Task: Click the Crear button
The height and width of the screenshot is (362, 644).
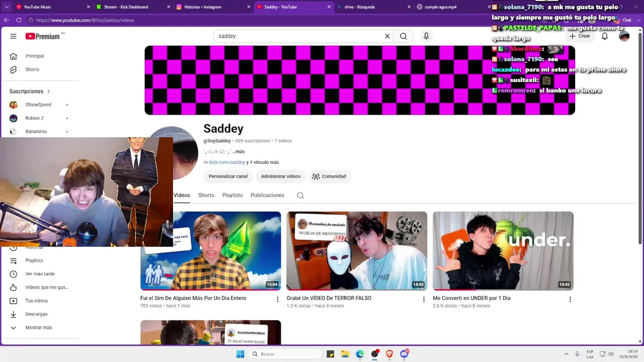Action: coord(580,36)
